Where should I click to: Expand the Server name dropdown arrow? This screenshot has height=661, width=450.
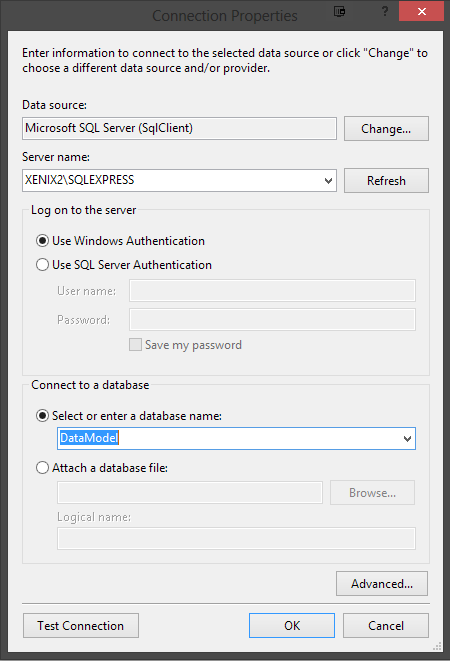click(329, 181)
